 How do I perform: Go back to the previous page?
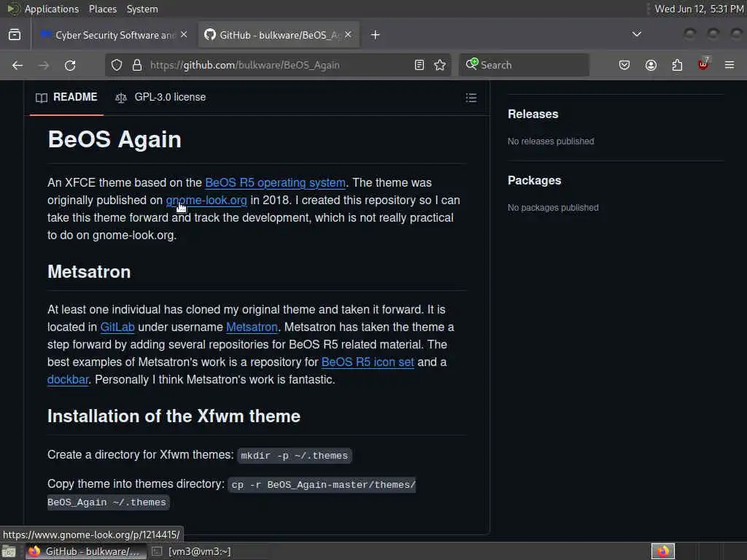(x=18, y=65)
